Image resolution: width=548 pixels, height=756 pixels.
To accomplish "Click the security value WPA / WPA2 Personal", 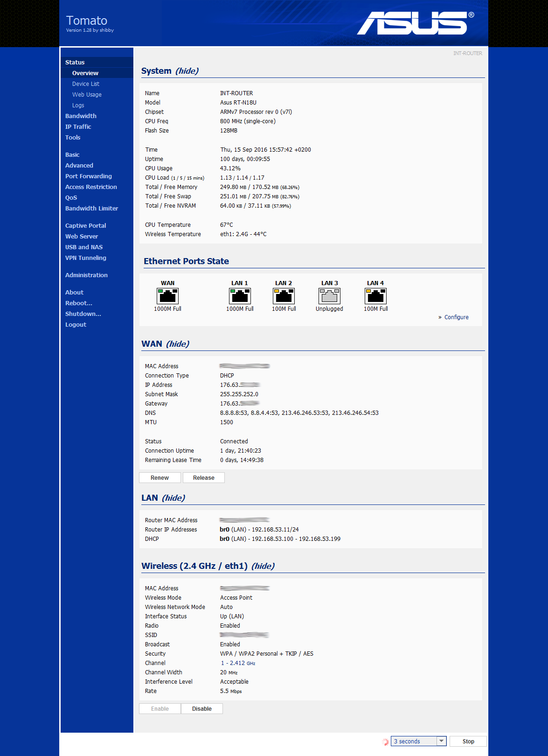I will pyautogui.click(x=267, y=654).
